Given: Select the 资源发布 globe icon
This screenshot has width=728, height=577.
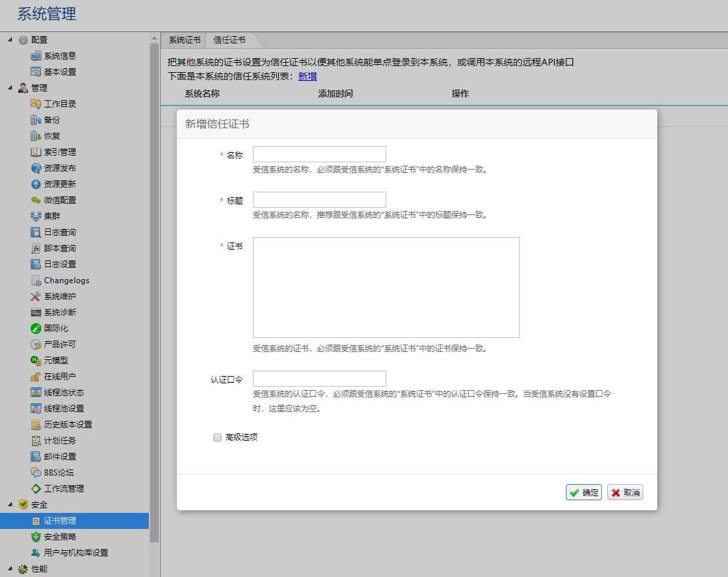Looking at the screenshot, I should (61, 168).
